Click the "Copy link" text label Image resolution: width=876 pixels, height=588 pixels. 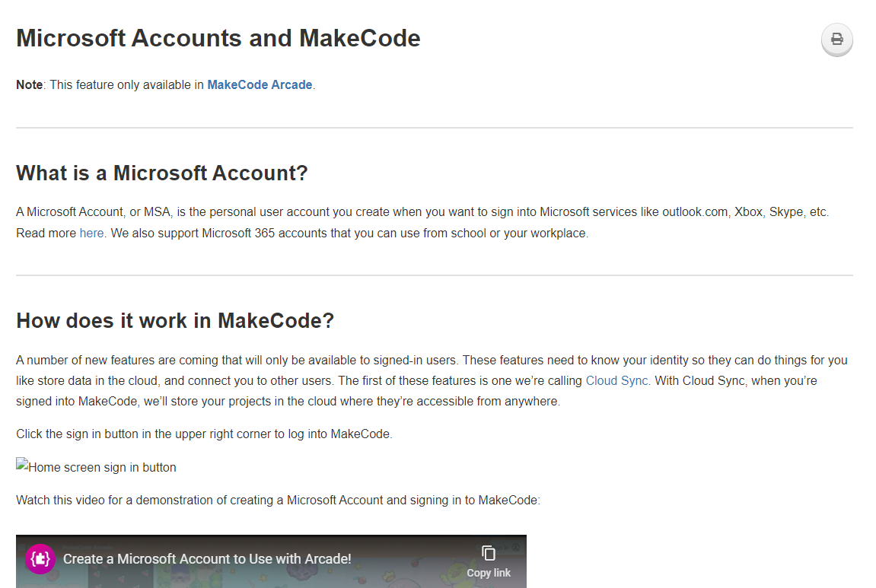[488, 573]
